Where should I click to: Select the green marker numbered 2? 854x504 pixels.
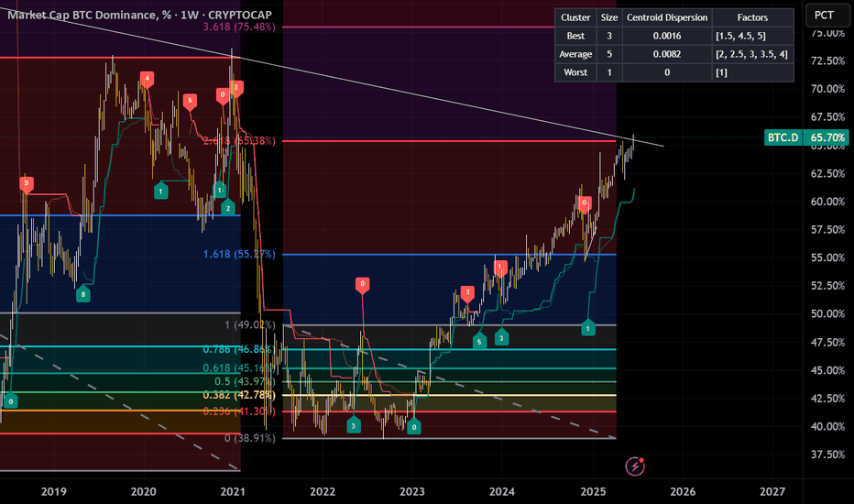click(228, 206)
